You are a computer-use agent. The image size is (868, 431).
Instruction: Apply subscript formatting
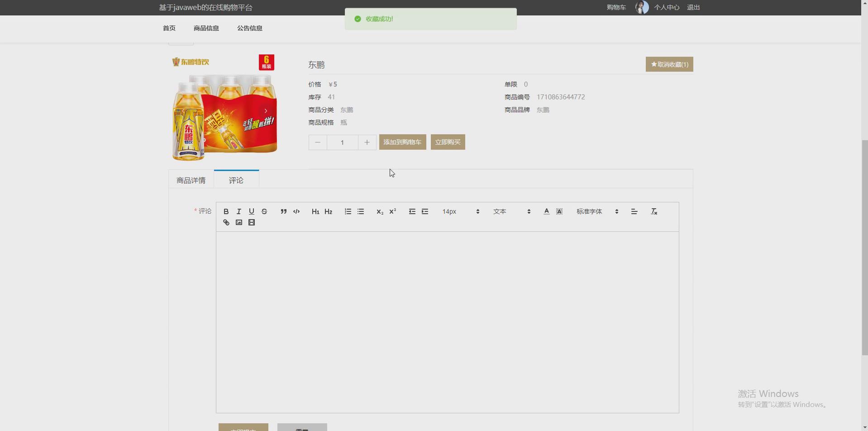380,211
